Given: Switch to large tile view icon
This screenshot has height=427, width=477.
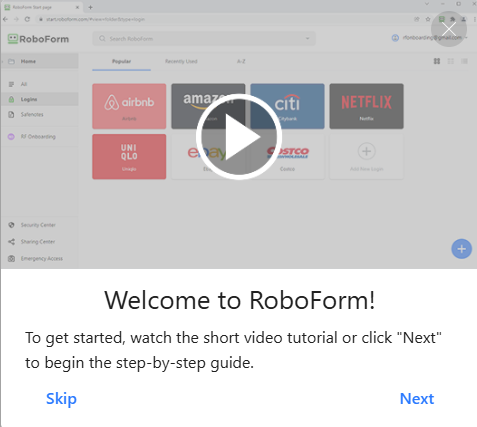Looking at the screenshot, I should point(437,61).
